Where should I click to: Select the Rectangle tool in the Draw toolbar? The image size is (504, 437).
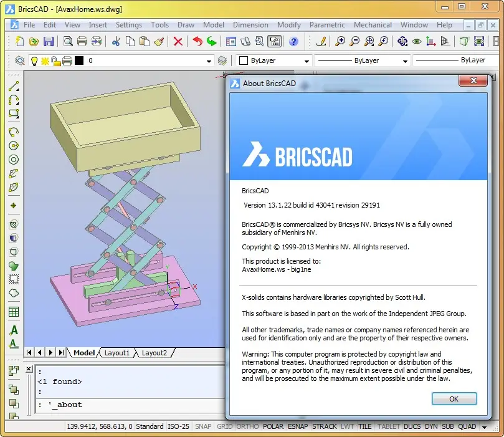tap(14, 113)
